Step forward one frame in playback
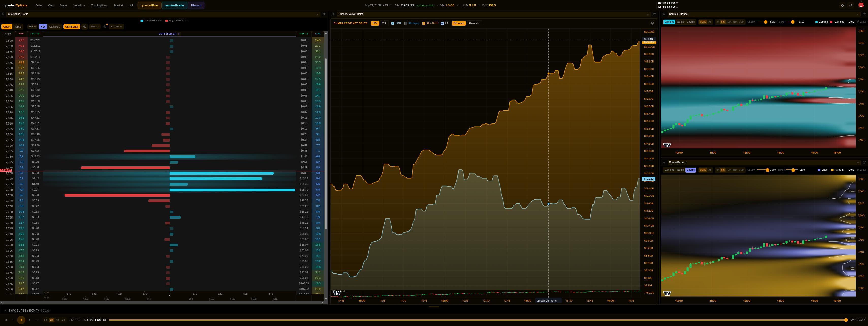The image size is (868, 326). click(30, 320)
